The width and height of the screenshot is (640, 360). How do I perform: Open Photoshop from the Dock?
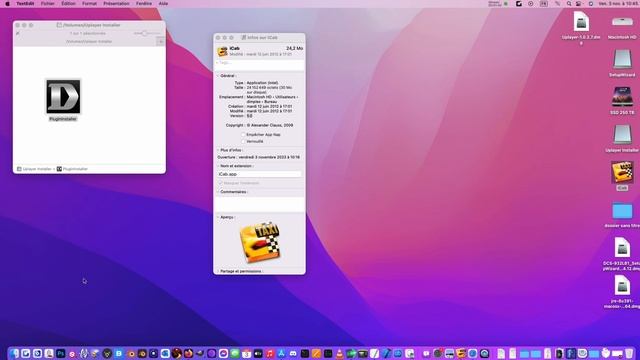point(60,353)
